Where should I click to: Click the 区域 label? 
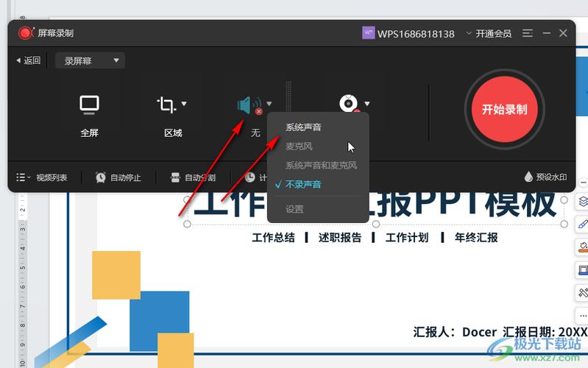(x=173, y=132)
